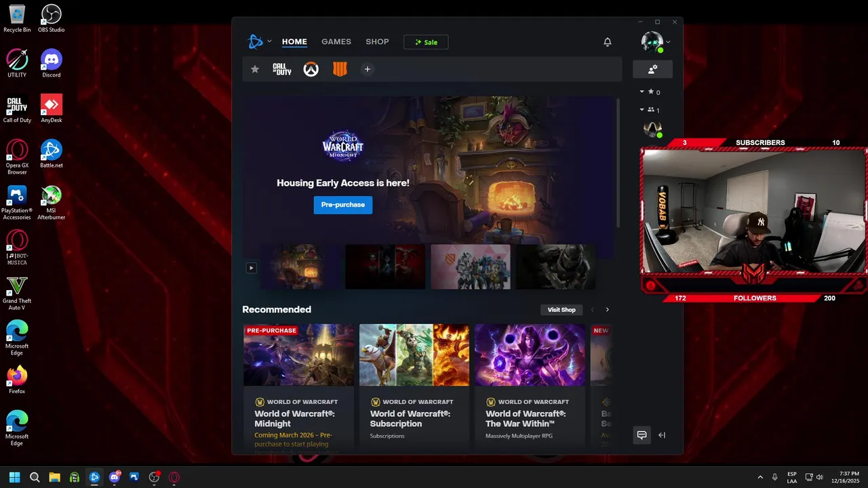Click the Add Friend button

[652, 69]
